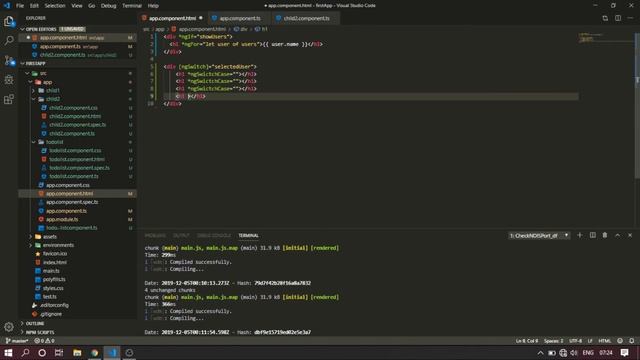Switch to the Problems panel tab

click(x=155, y=236)
